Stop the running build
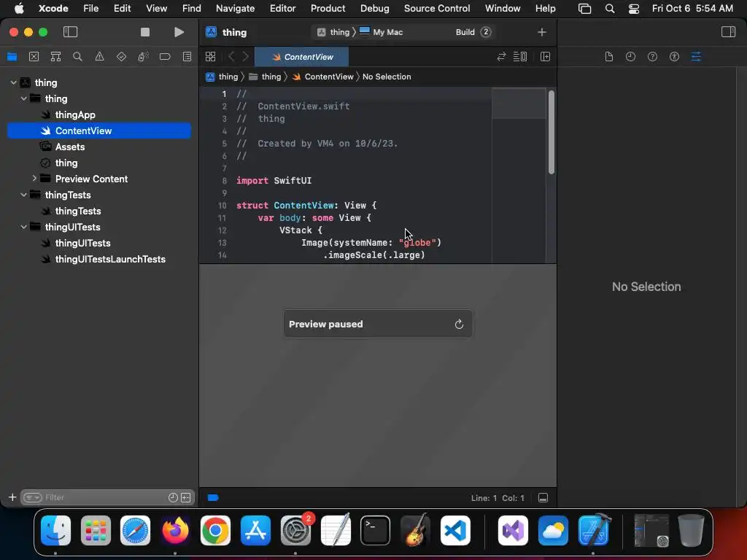The width and height of the screenshot is (747, 560). 145,32
